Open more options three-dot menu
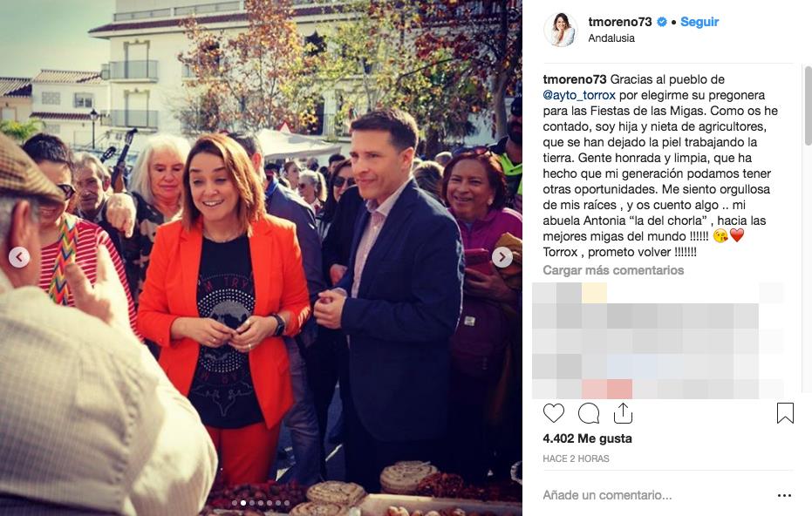The height and width of the screenshot is (516, 812). click(785, 495)
